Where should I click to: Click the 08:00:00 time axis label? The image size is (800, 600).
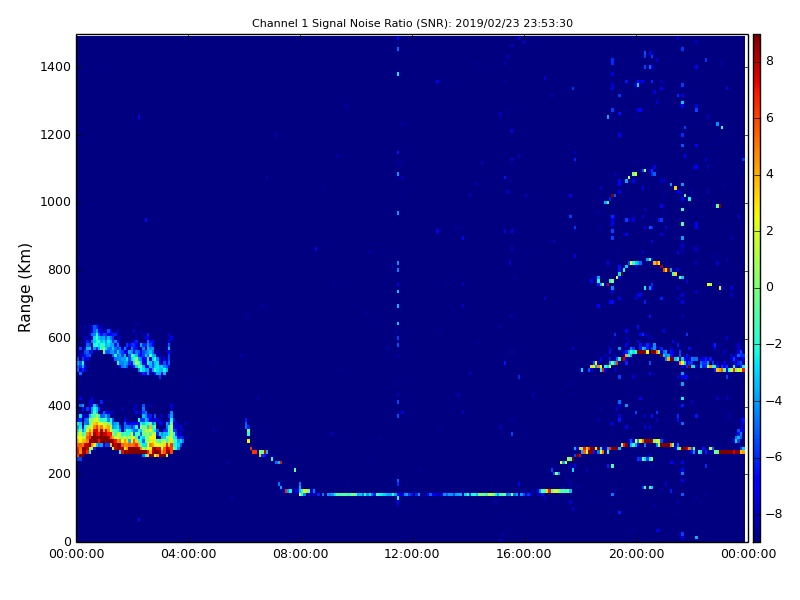[301, 554]
